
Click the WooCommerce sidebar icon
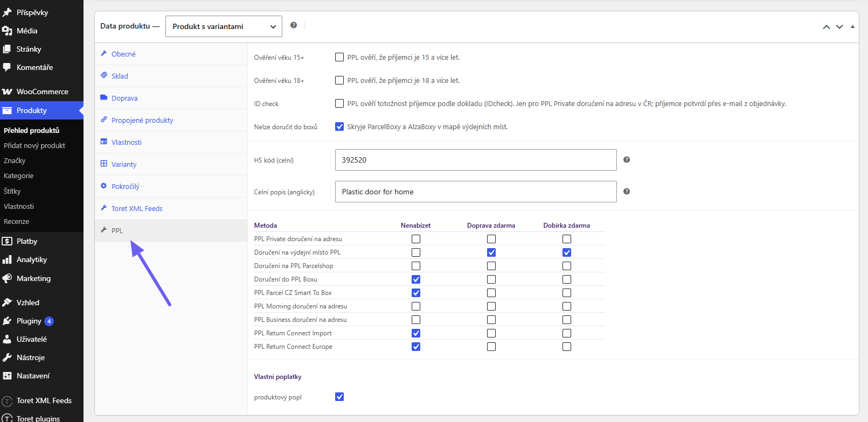point(7,92)
